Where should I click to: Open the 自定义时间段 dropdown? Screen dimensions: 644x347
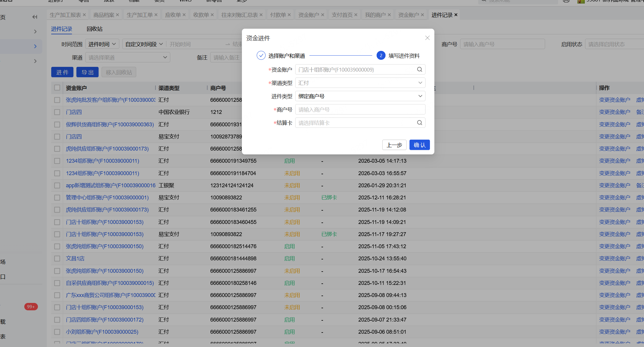point(144,44)
